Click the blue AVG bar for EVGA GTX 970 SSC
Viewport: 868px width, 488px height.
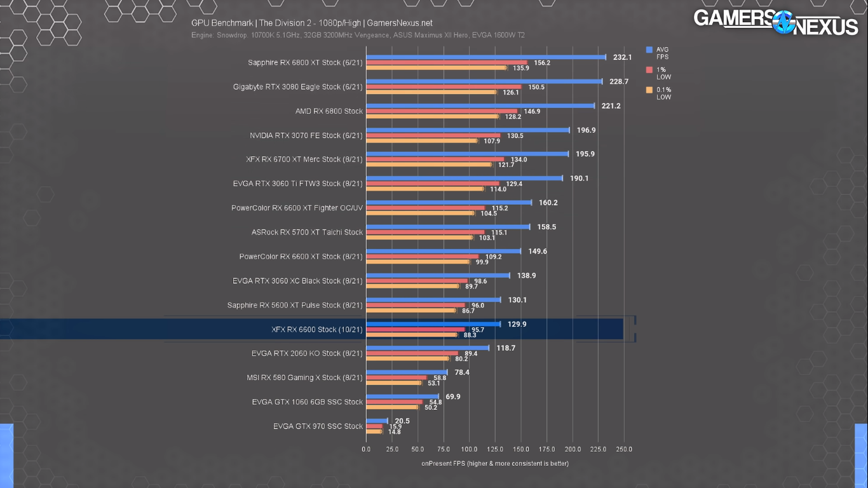[377, 421]
